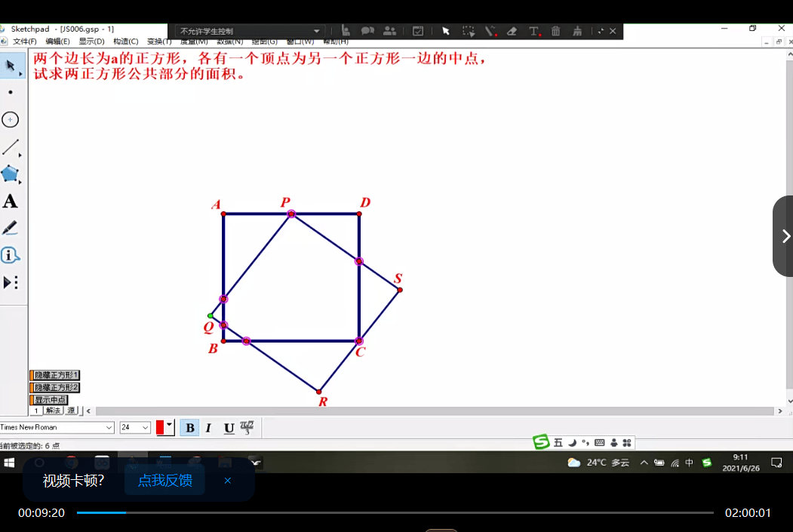Open the 编辑(E) menu
This screenshot has height=532, width=793.
coord(57,42)
